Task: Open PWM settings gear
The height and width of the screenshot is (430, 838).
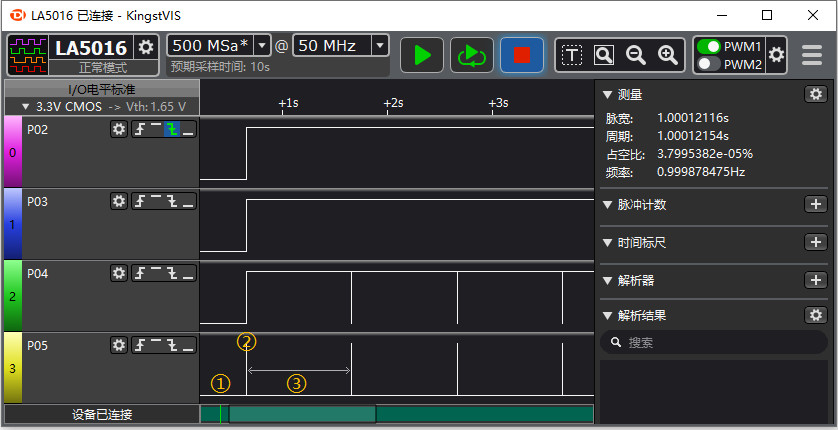Action: coord(776,55)
